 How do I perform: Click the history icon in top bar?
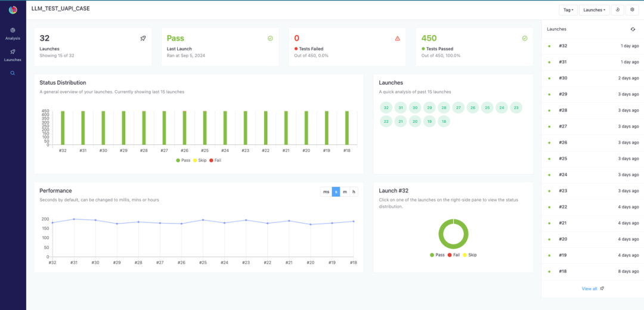(x=618, y=10)
